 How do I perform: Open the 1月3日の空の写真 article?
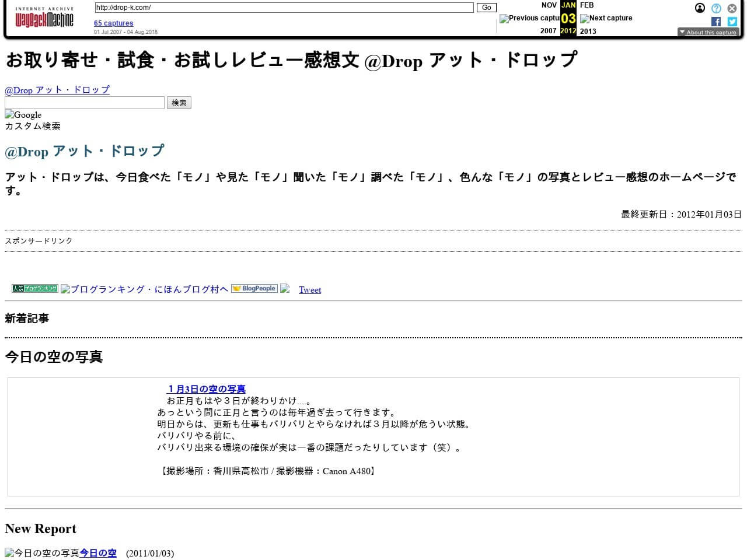(206, 389)
